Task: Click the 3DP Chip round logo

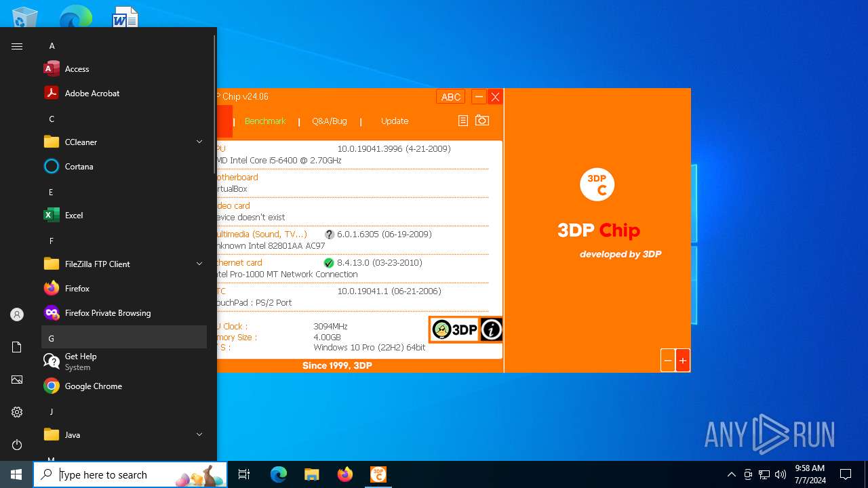Action: click(597, 184)
